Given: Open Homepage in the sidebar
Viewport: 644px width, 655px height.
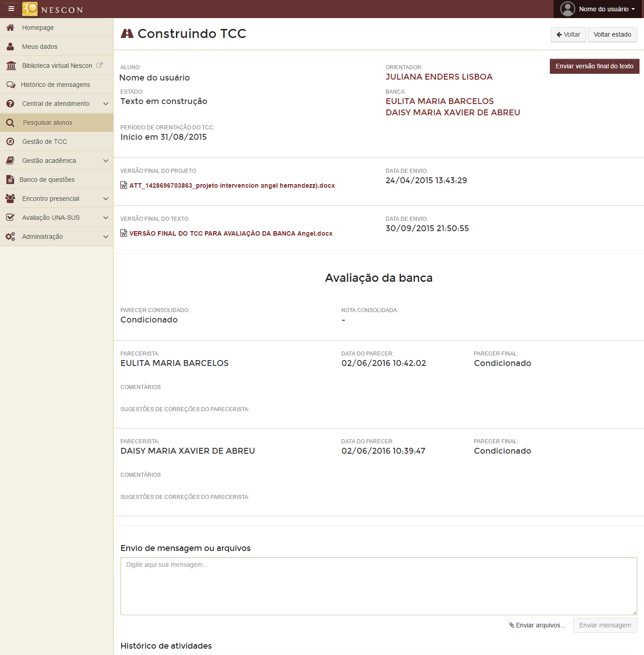Looking at the screenshot, I should coord(57,28).
